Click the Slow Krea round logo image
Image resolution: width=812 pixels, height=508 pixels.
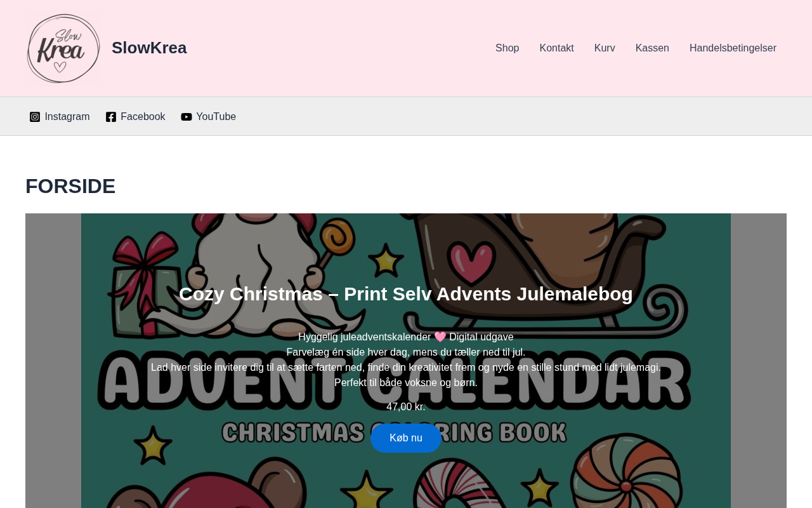pyautogui.click(x=63, y=48)
